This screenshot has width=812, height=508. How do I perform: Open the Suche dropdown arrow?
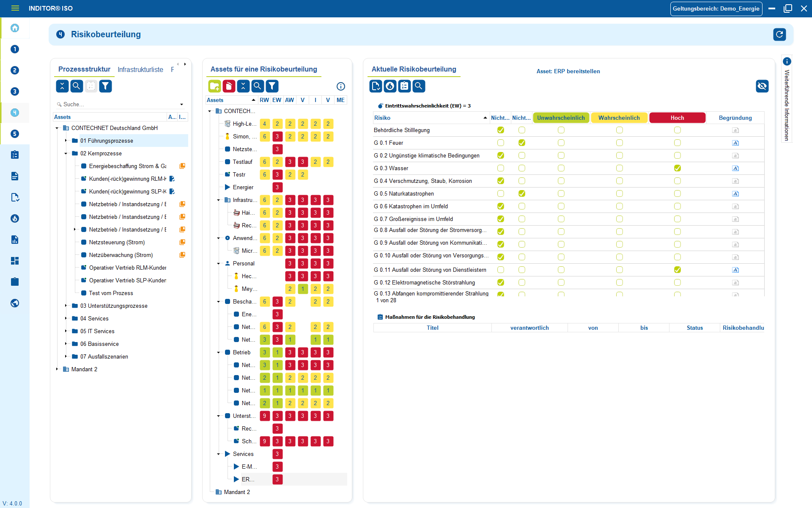tap(181, 104)
